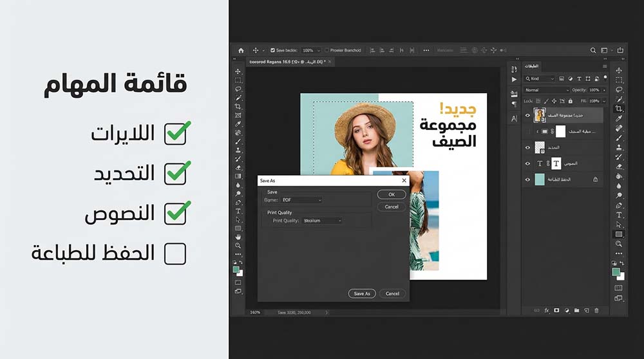Screen dimensions: 644x359
Task: Select the Paint Bucket tool in right toolbar
Action: pos(619,176)
